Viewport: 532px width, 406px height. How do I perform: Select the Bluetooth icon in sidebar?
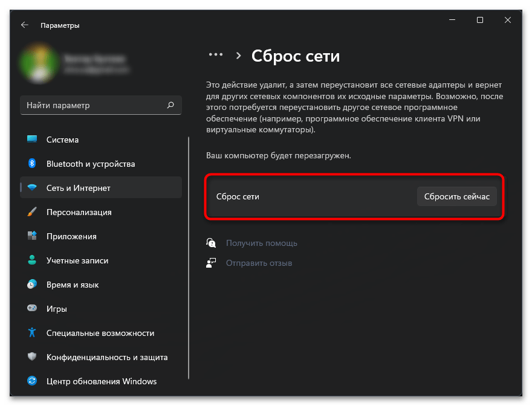(x=32, y=164)
